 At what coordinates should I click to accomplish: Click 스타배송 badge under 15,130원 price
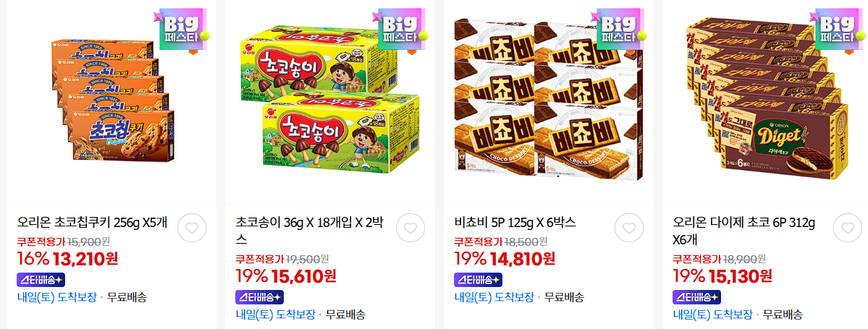[697, 297]
